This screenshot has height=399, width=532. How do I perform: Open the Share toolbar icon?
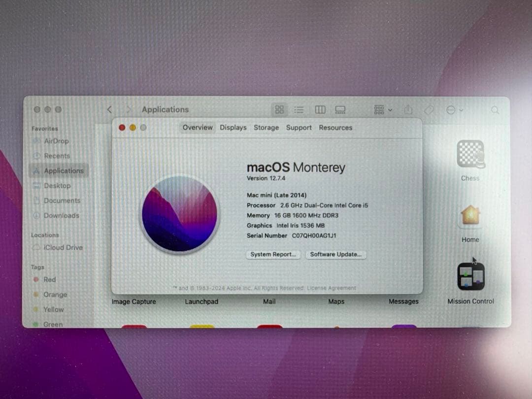click(x=407, y=109)
